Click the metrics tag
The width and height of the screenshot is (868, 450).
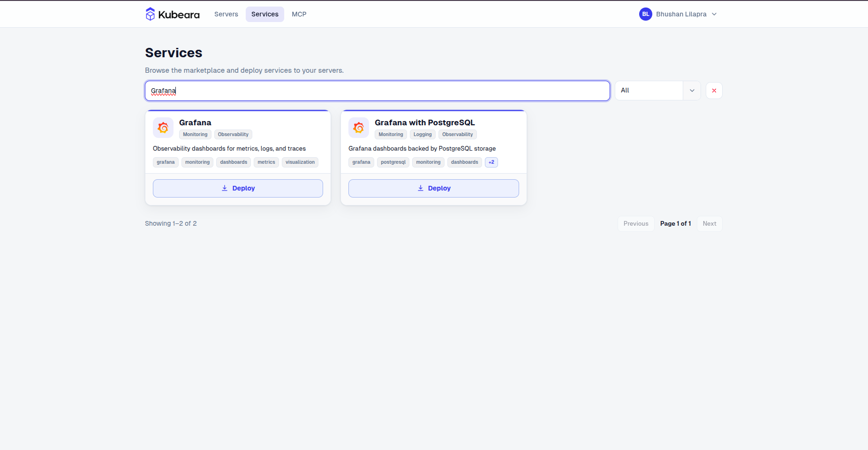coord(266,162)
